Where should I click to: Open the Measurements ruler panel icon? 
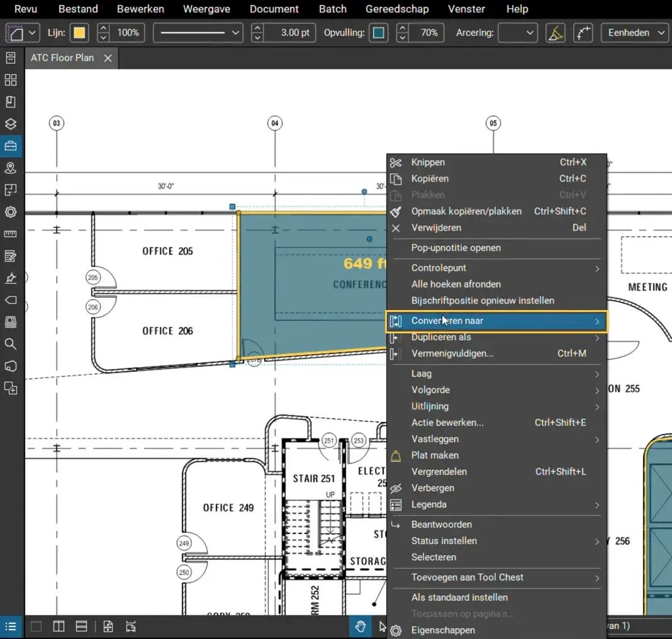(x=11, y=234)
